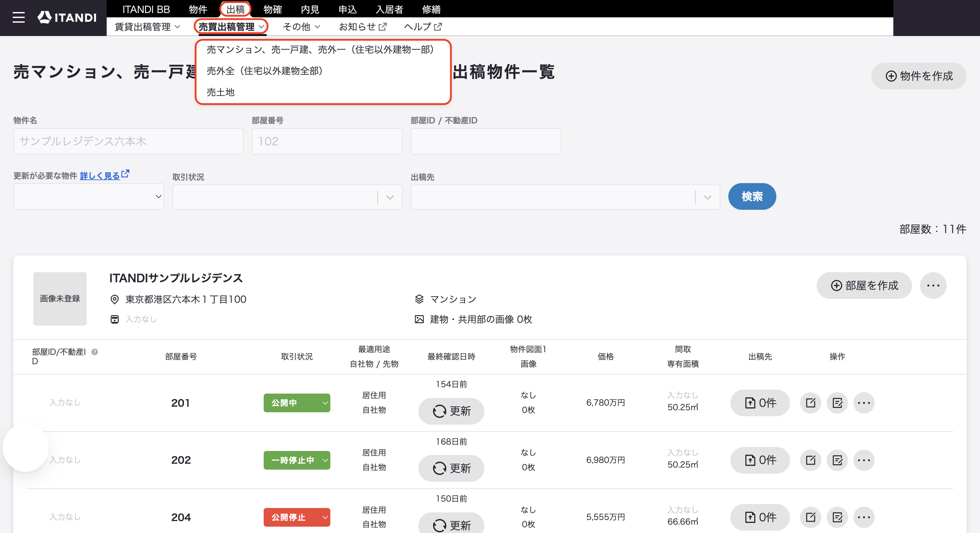This screenshot has width=980, height=533.
Task: Click address 東京都港区六本木１丁目100
Action: pos(186,299)
